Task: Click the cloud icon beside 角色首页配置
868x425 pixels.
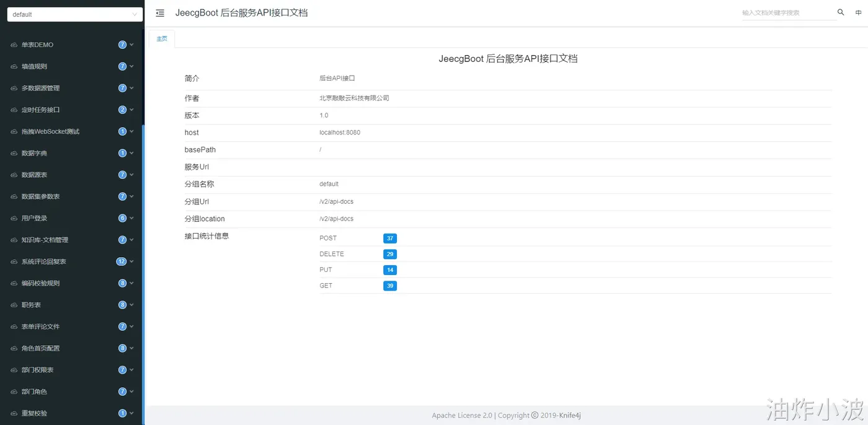Action: [14, 348]
